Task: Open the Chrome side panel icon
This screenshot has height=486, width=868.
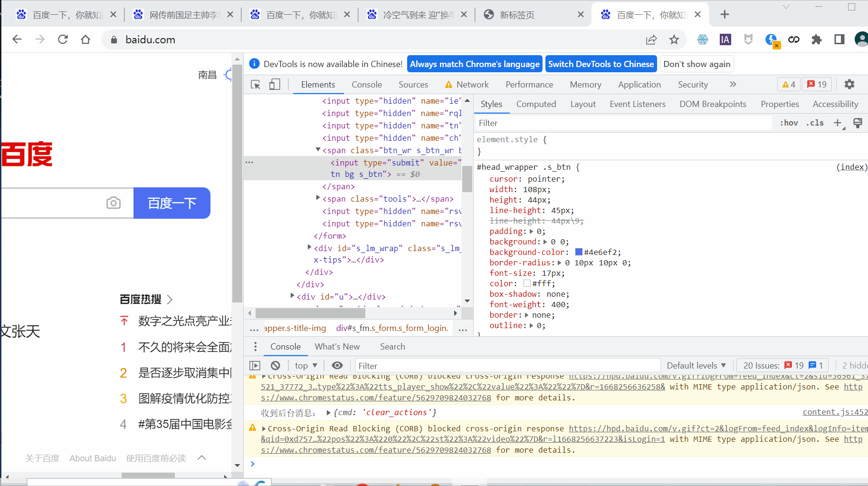Action: (x=839, y=39)
